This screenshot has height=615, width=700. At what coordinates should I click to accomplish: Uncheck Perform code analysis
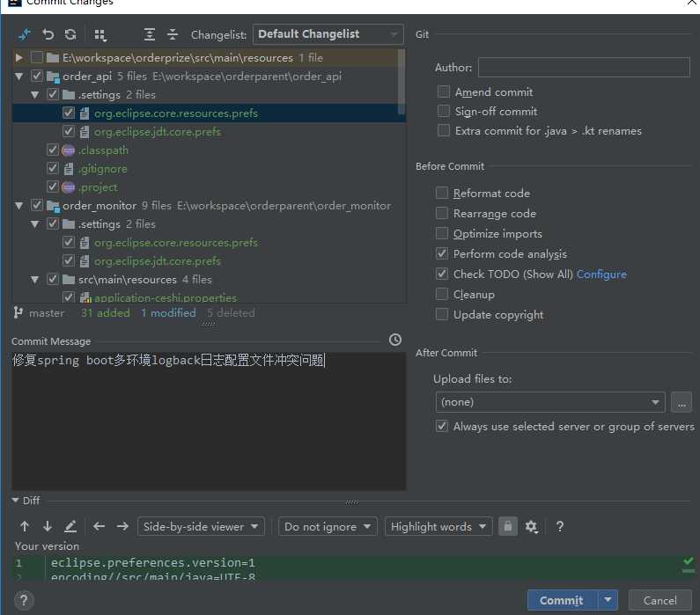coord(441,253)
